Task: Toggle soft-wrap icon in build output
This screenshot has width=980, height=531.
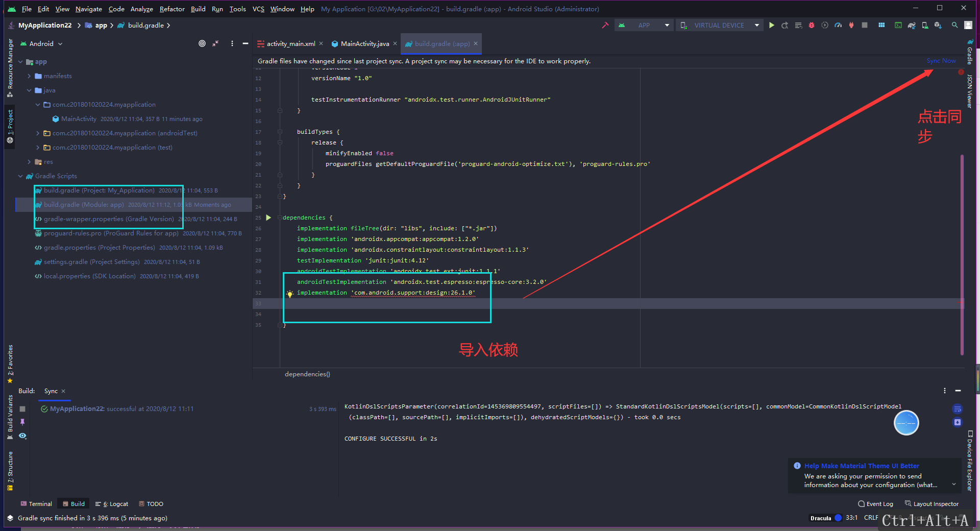Action: (958, 409)
